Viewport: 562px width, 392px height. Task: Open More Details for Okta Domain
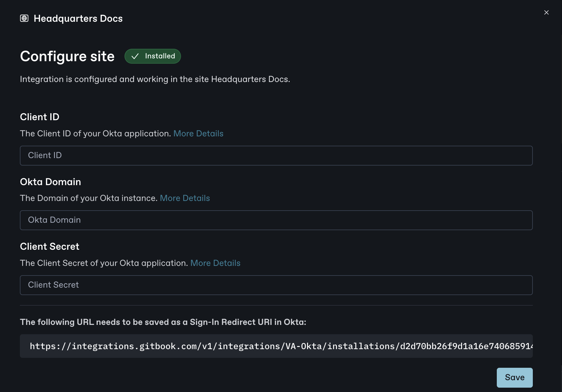tap(185, 198)
